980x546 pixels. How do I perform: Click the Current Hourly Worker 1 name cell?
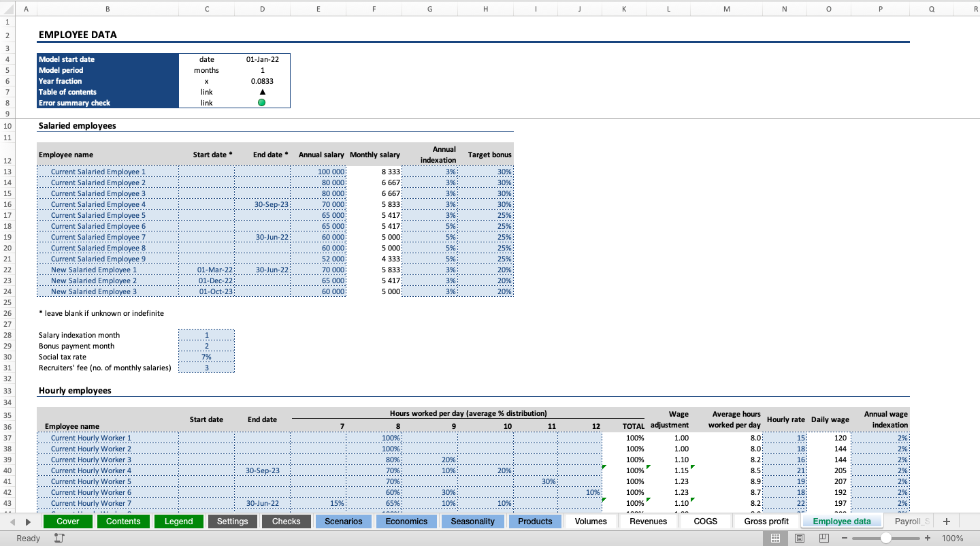tap(108, 438)
